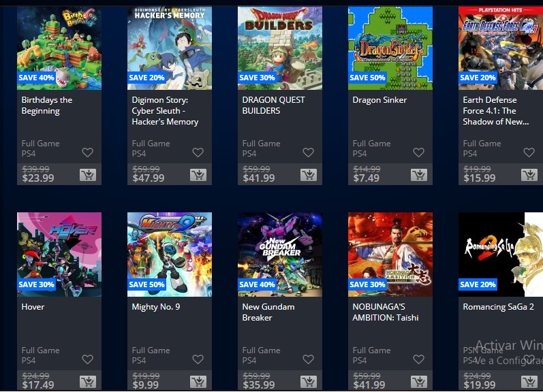Add Hover to cart
The width and height of the screenshot is (543, 392).
click(x=88, y=382)
